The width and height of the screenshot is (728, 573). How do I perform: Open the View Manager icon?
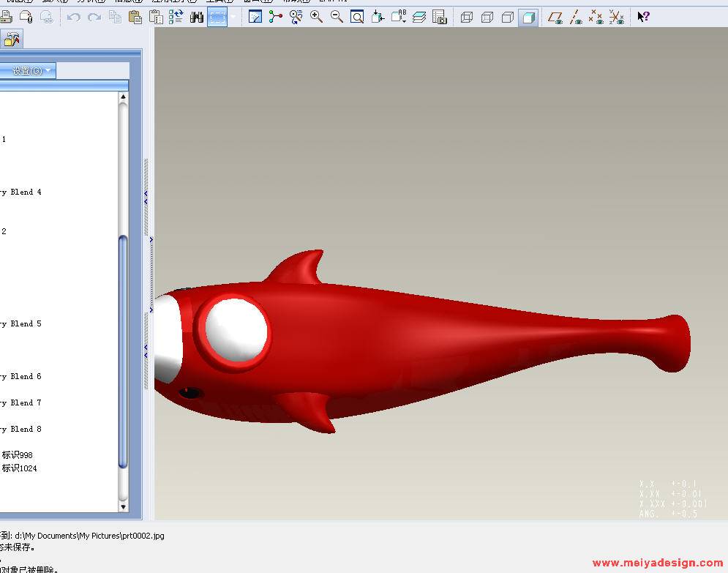tap(439, 17)
